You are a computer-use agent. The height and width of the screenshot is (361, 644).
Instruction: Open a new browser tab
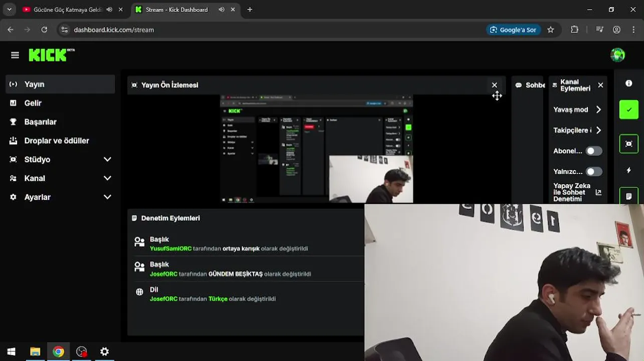coord(250,10)
